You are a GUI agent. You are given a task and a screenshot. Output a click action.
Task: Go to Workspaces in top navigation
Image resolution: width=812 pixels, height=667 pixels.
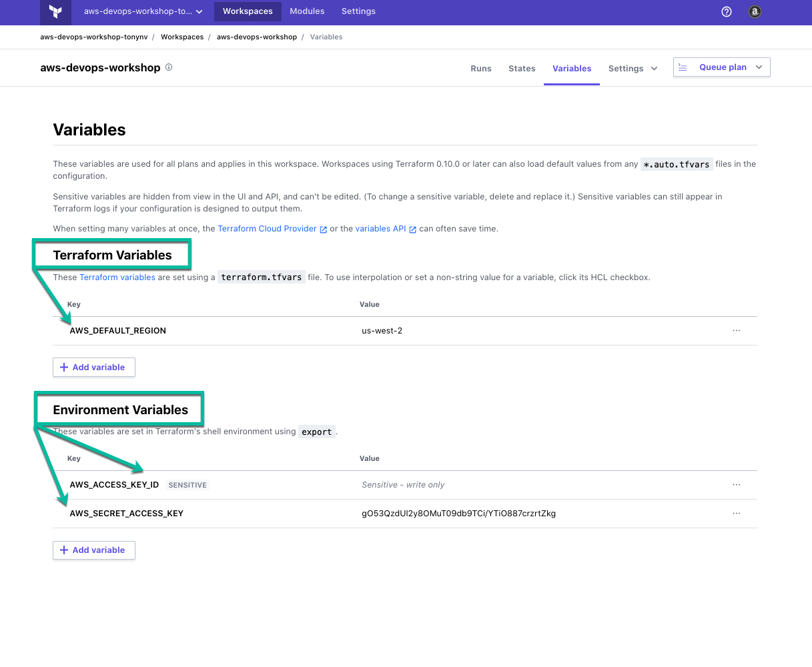click(x=248, y=11)
